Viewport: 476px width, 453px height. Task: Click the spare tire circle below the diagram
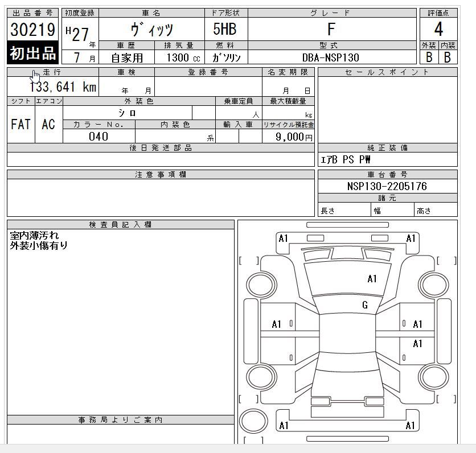[254, 422]
